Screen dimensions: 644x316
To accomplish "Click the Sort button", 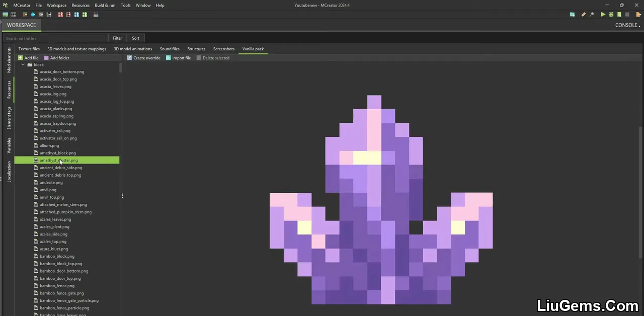I will click(x=136, y=38).
